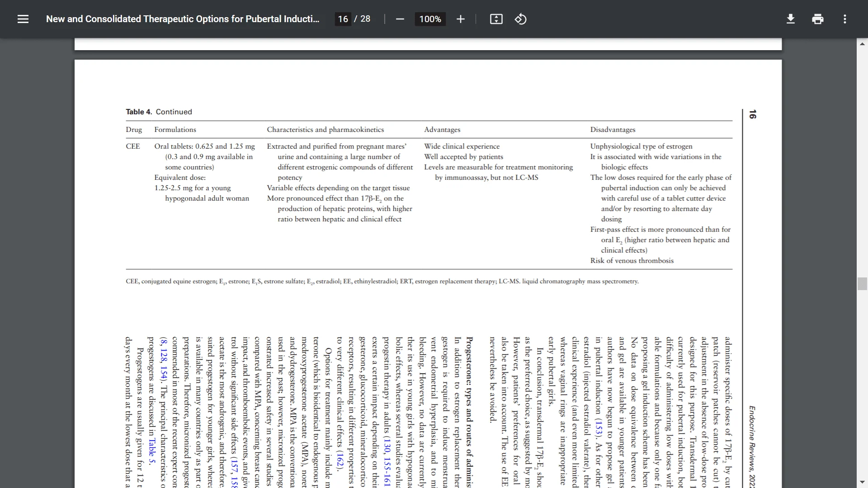Click 'Unphysiological type of estrogen' text
This screenshot has width=868, height=488.
click(x=641, y=146)
